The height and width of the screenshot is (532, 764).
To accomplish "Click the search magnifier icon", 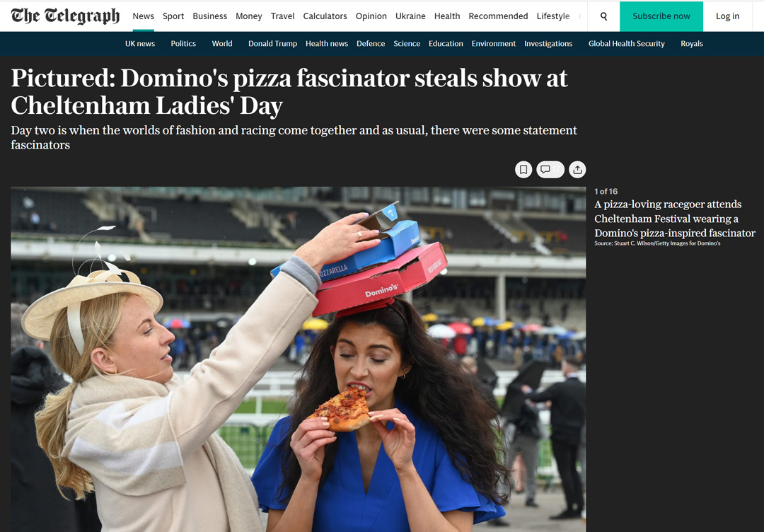I will pyautogui.click(x=603, y=16).
